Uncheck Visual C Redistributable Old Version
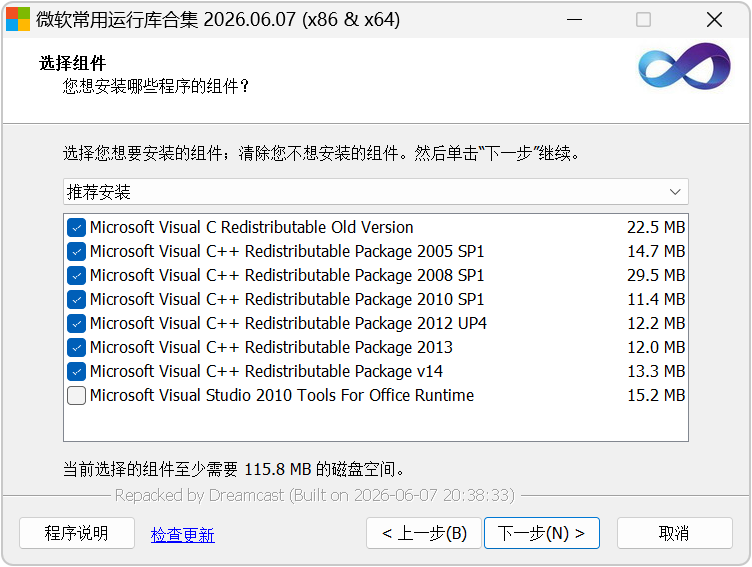 click(77, 227)
